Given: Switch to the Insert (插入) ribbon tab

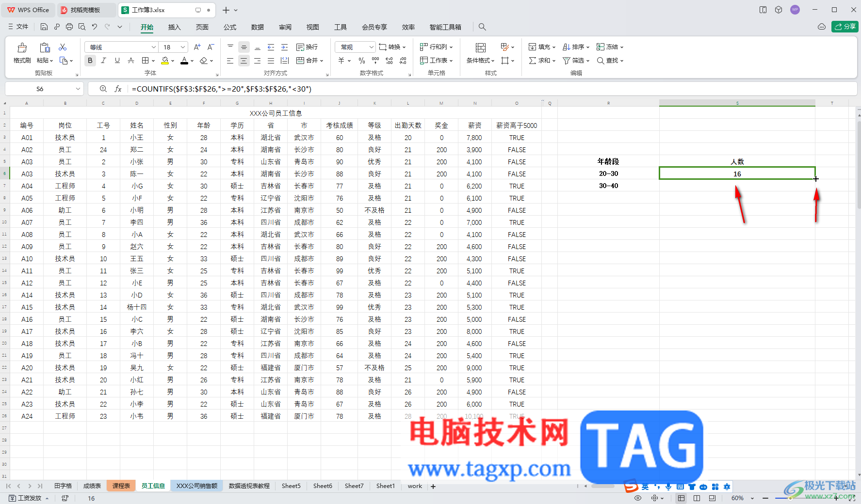Looking at the screenshot, I should tap(174, 27).
